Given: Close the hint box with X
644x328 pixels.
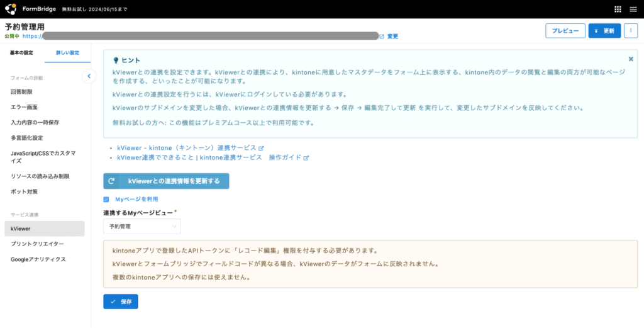Looking at the screenshot, I should click(631, 59).
